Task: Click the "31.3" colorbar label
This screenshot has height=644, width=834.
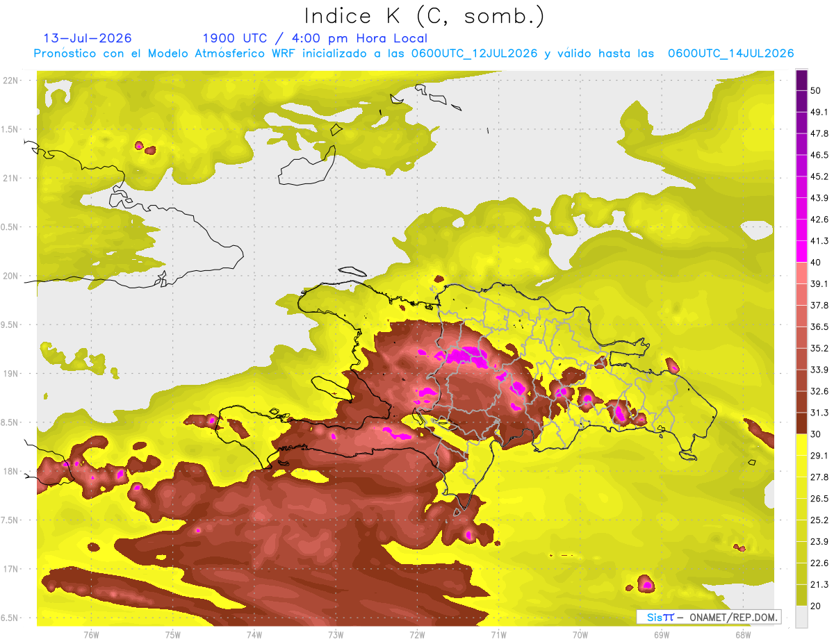Action: (x=819, y=413)
